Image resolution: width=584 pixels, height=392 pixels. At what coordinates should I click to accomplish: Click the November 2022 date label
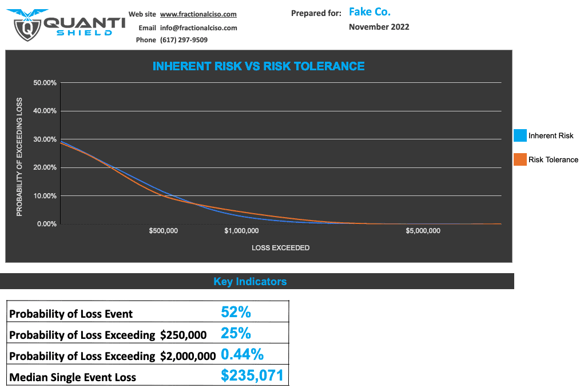[379, 26]
